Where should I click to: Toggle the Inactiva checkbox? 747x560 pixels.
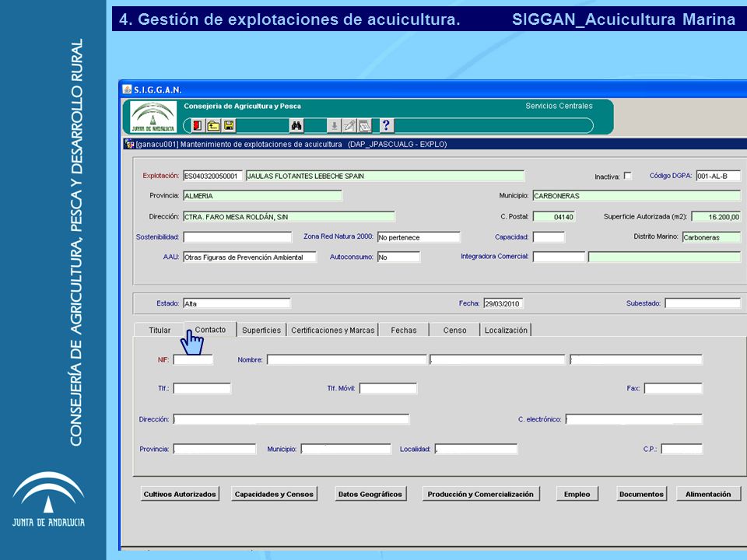click(x=628, y=176)
